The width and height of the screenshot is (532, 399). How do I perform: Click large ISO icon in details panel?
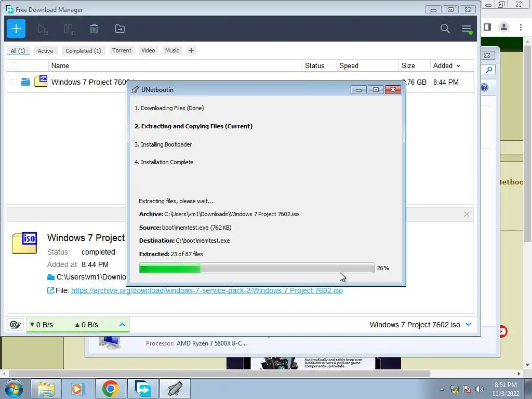[x=24, y=243]
